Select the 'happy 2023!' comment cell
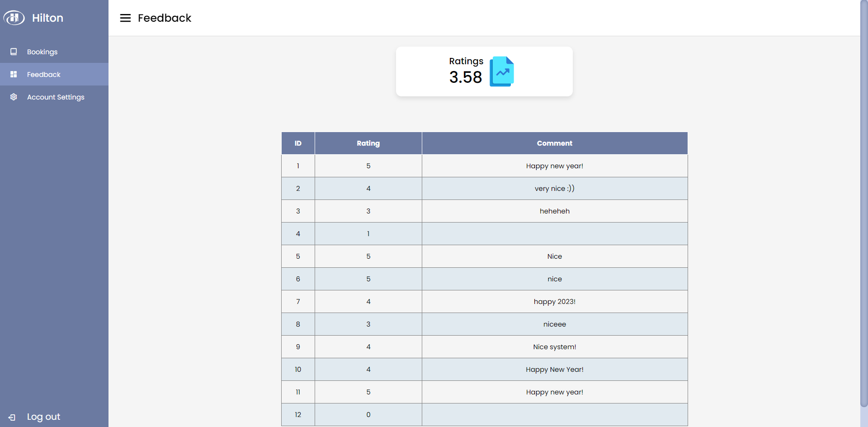This screenshot has width=868, height=427. click(x=554, y=302)
